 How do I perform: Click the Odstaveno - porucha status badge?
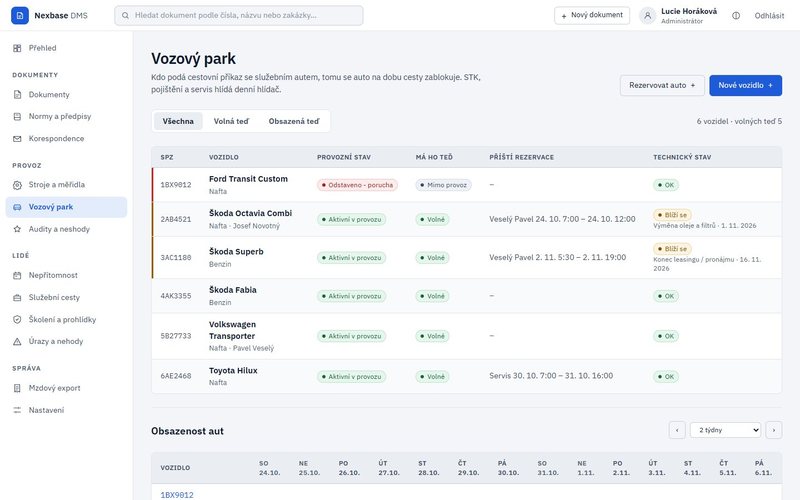(357, 185)
